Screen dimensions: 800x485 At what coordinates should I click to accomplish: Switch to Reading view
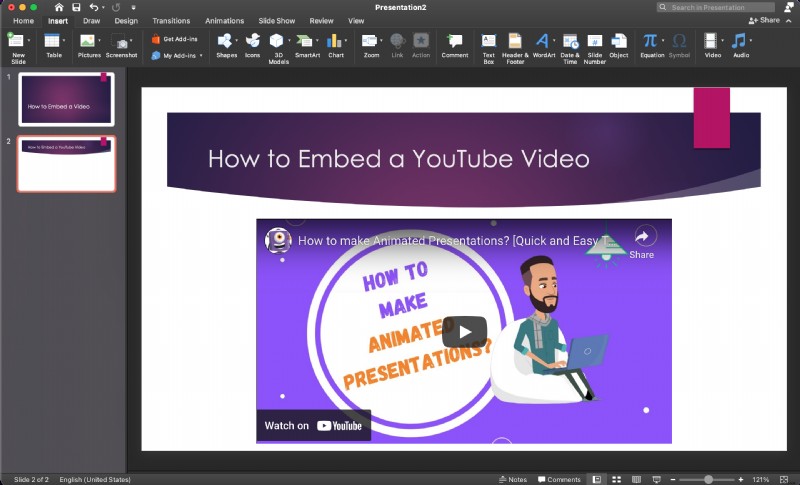coord(636,479)
